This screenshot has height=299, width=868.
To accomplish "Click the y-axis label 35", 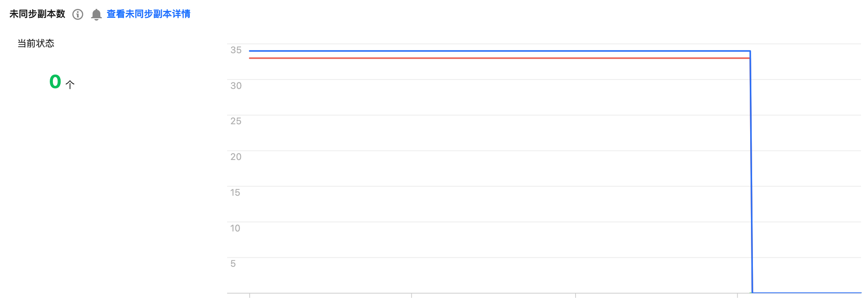I will pos(236,50).
